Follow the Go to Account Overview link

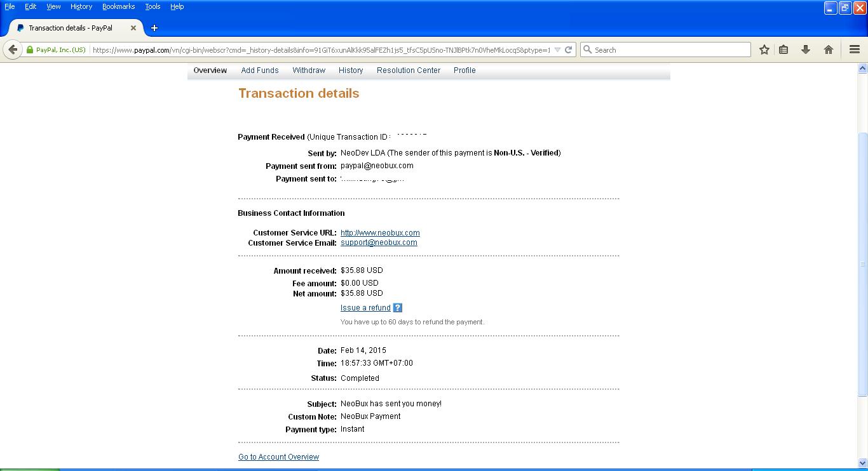278,457
